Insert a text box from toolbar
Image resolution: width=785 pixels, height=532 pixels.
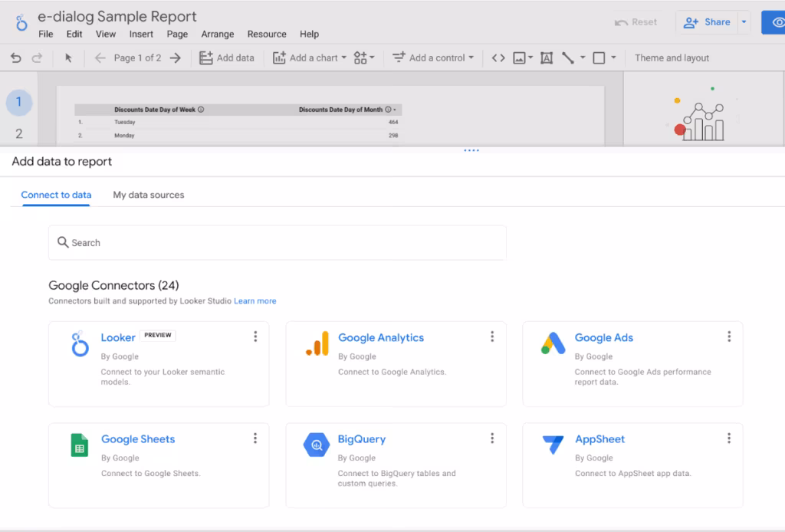point(547,57)
